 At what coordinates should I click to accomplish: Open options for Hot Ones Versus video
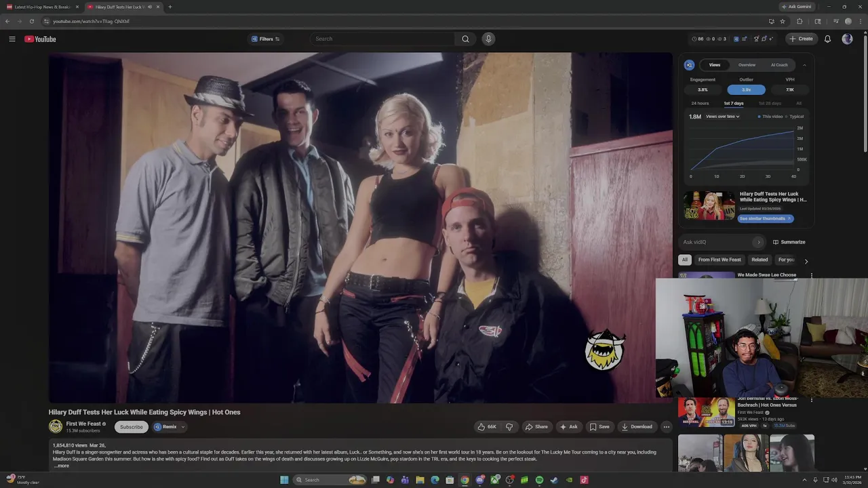(x=812, y=401)
